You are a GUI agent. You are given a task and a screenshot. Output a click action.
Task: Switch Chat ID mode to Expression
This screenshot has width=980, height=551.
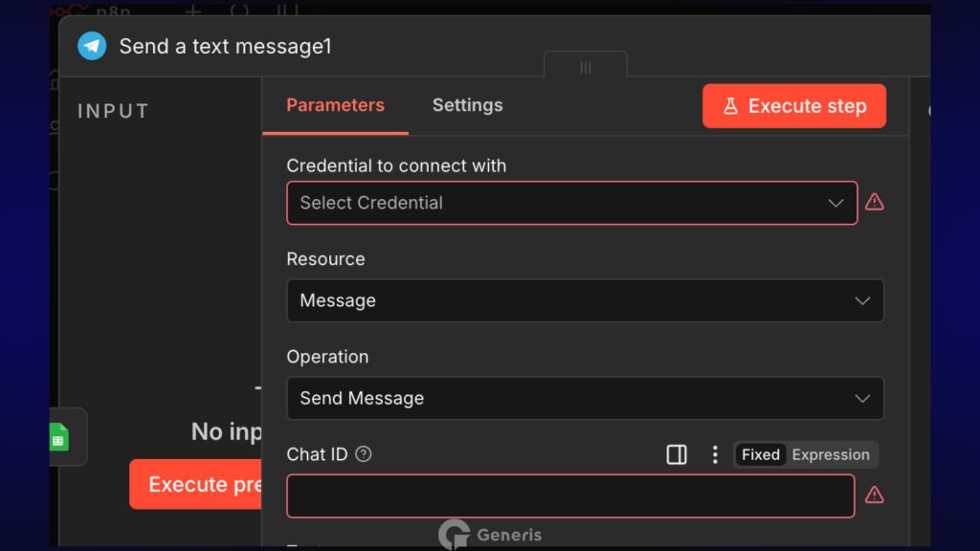[x=831, y=454]
